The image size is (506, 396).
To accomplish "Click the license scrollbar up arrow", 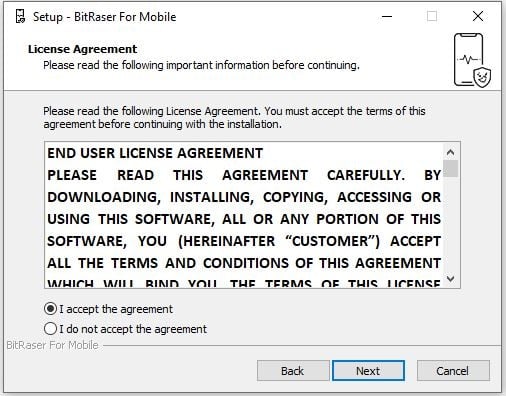I will 450,153.
